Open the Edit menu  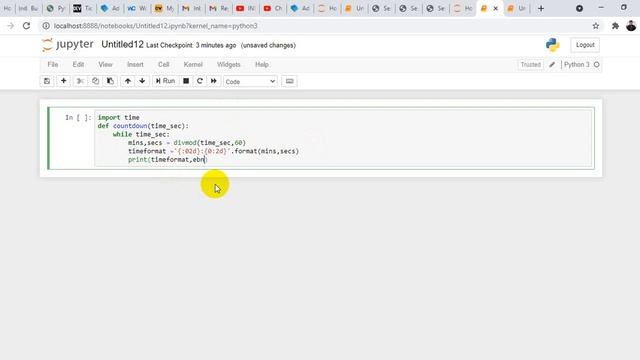point(78,64)
